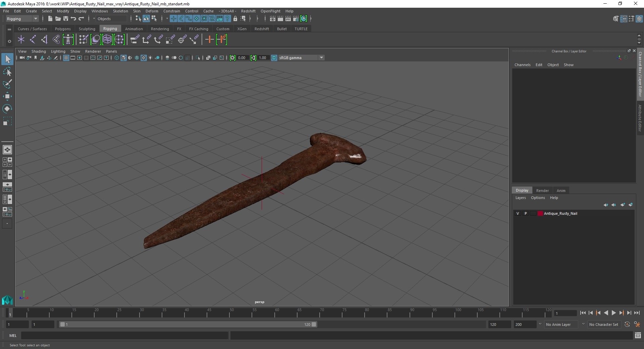
Task: Open the Channels menu in Channel Box
Action: pyautogui.click(x=522, y=65)
